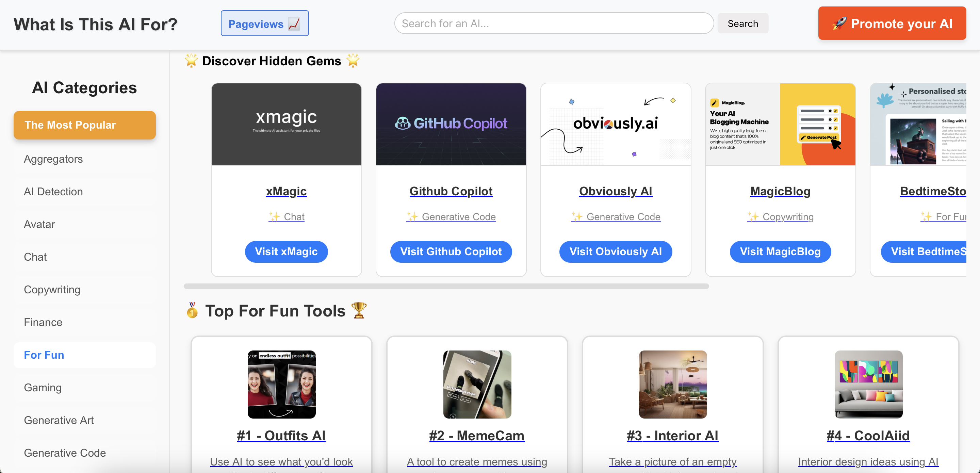
Task: Follow the #3 - Interior AI link
Action: click(672, 435)
